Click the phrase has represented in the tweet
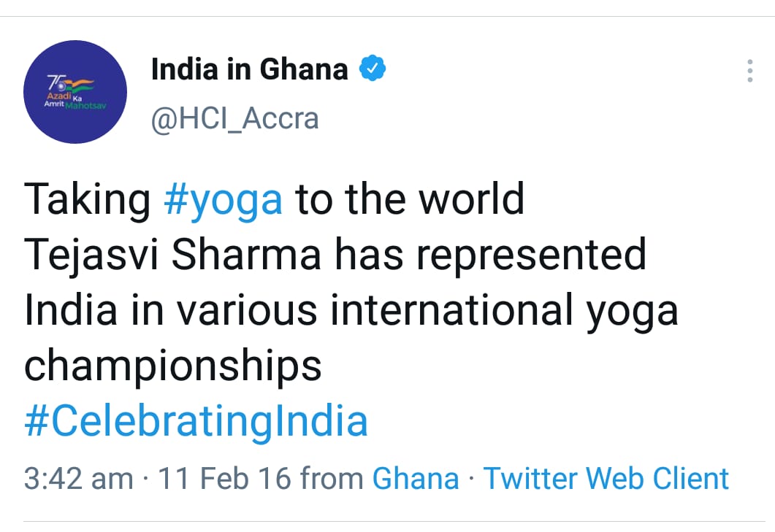The height and width of the screenshot is (532, 775). pos(491,255)
